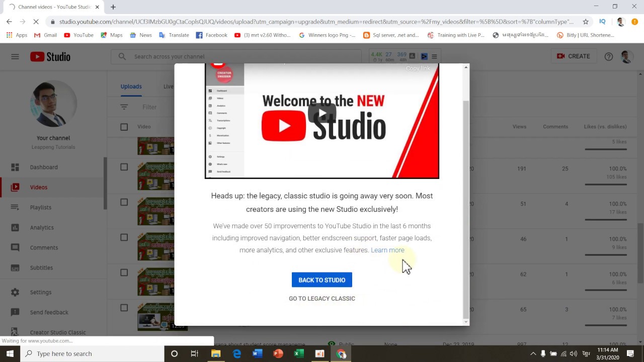The image size is (644, 362).
Task: Check the video row with 65 views
Action: (124, 308)
